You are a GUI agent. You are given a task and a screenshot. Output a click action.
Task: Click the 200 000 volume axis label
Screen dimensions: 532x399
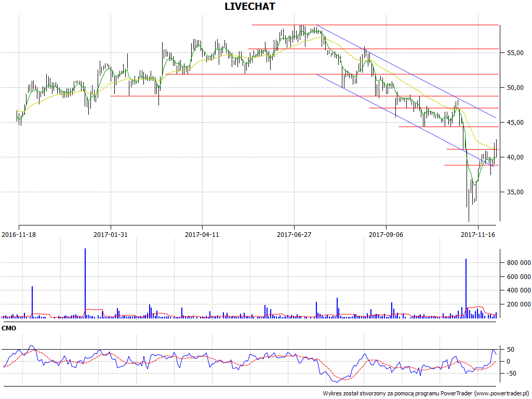[x=519, y=304]
